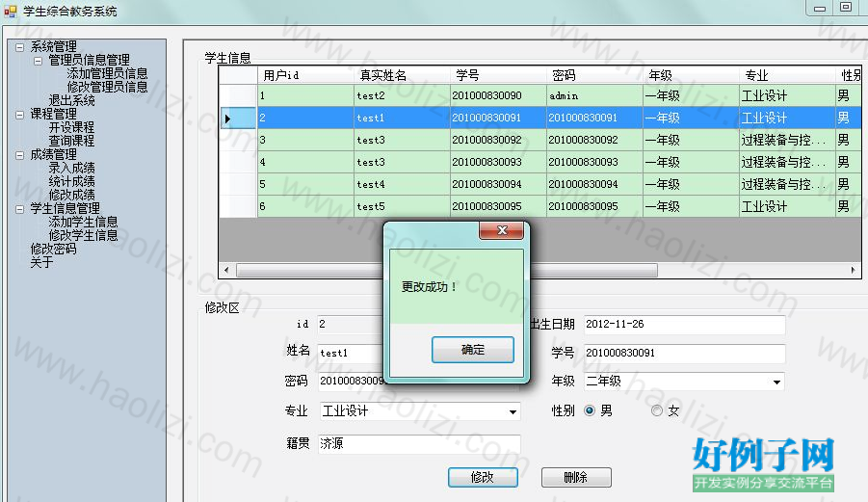Sort by 专业 column header
Image resolution: width=868 pixels, height=502 pixels.
click(x=787, y=75)
